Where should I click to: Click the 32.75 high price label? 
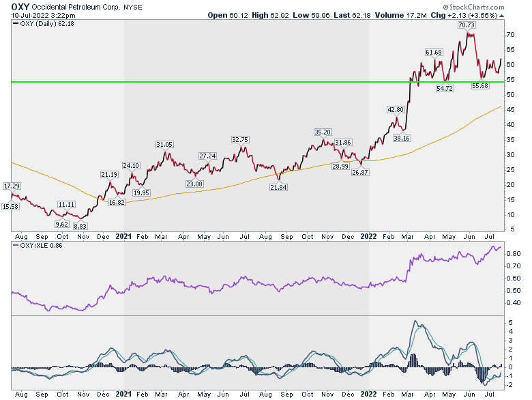click(x=240, y=139)
